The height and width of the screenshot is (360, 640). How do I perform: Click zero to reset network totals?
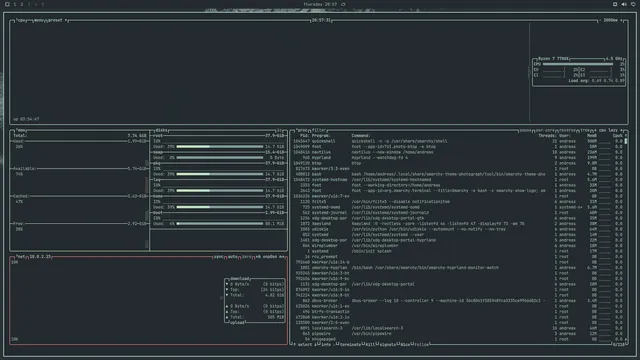(247, 257)
